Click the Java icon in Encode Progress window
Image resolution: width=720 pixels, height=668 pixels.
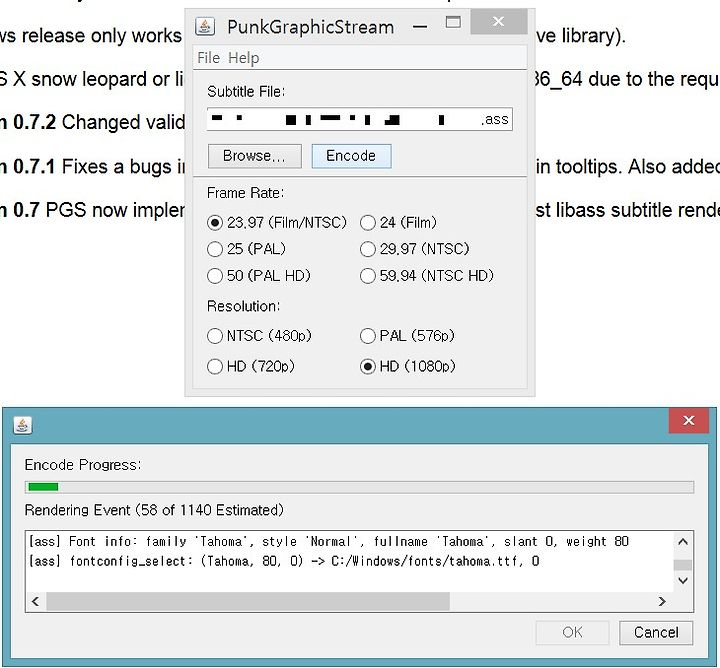[22, 425]
